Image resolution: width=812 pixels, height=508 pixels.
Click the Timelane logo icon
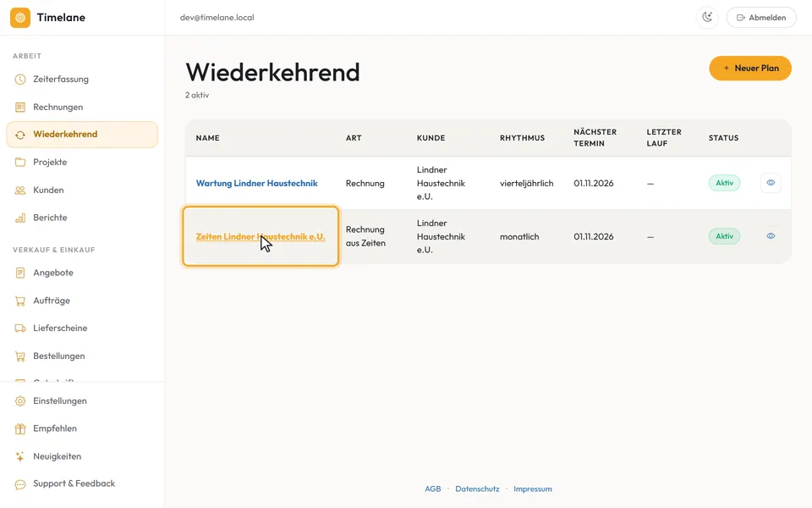pyautogui.click(x=20, y=18)
